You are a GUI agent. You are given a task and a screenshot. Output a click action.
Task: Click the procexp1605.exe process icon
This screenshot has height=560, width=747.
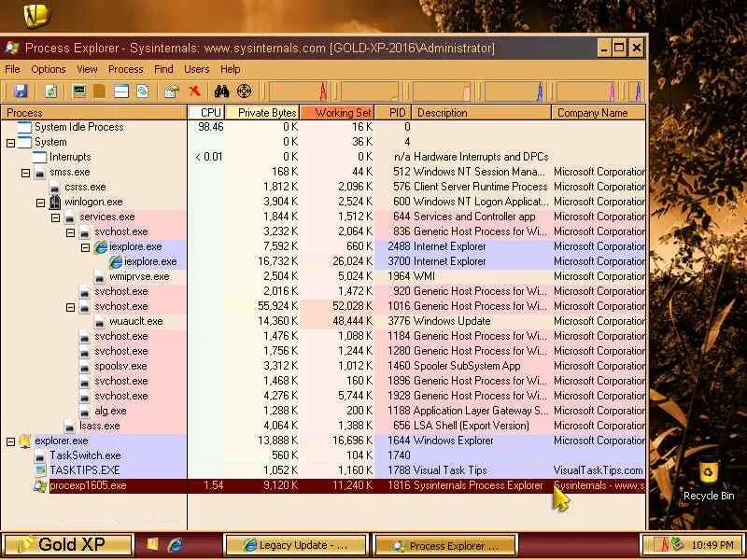pyautogui.click(x=40, y=485)
